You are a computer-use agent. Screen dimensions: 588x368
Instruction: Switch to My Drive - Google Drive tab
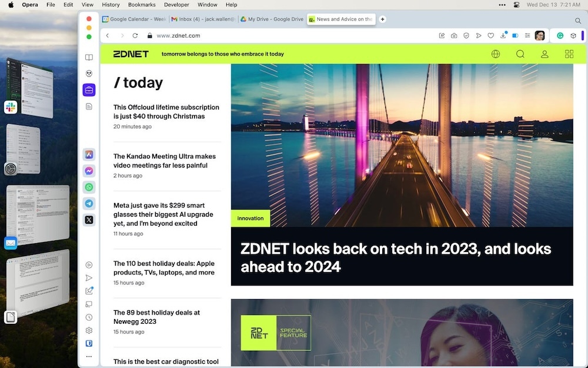(x=272, y=19)
